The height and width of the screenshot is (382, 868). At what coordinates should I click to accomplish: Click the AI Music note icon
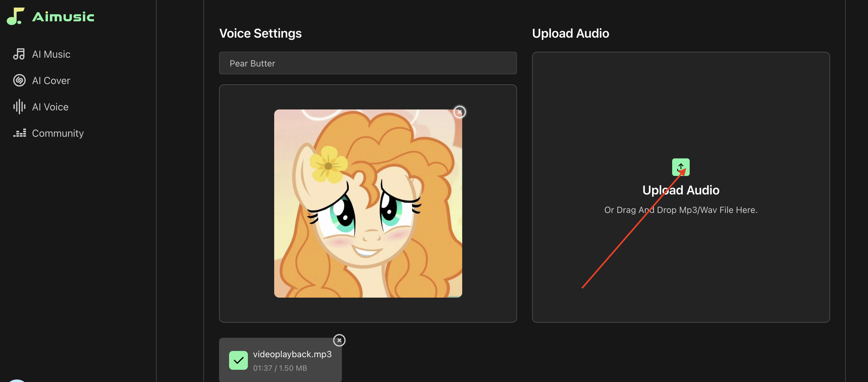pyautogui.click(x=19, y=54)
